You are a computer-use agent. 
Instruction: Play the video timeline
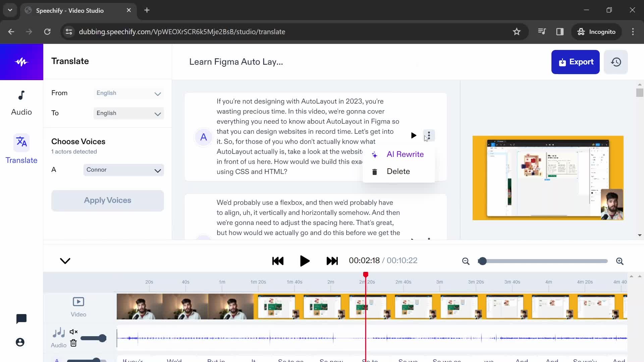[x=305, y=261]
